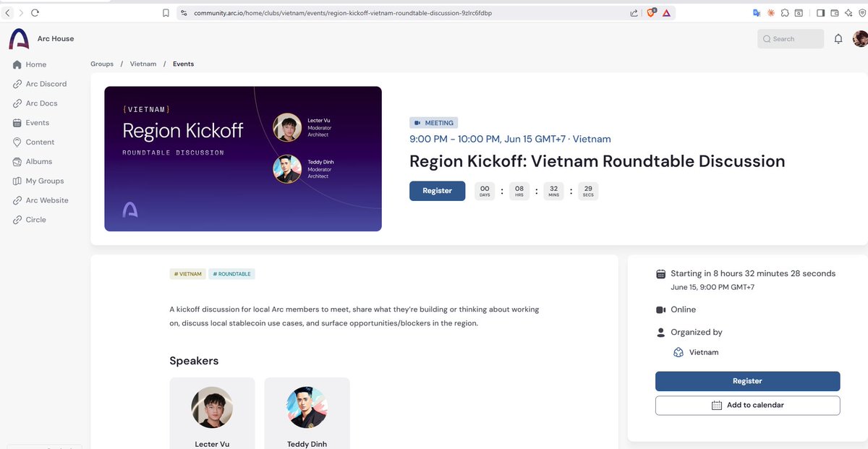Open Content in the sidebar
This screenshot has height=449, width=868.
(33, 142)
